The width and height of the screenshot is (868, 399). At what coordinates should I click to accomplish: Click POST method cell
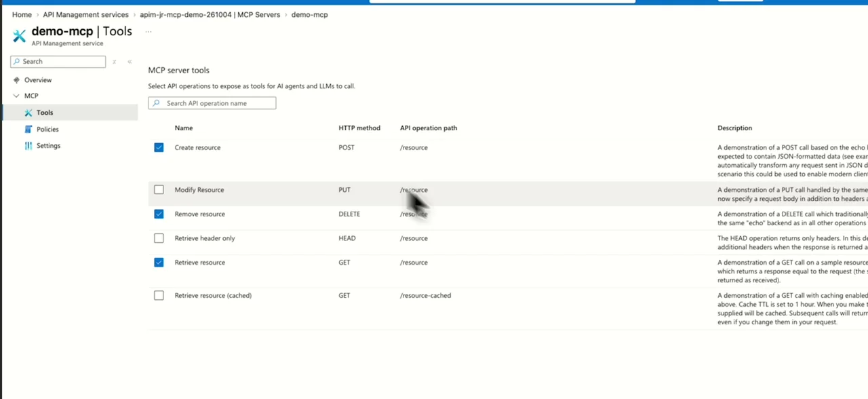point(347,147)
